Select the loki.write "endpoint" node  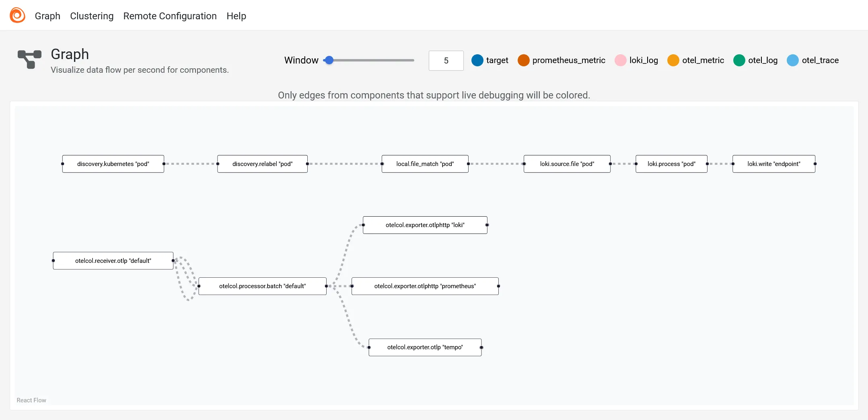773,164
